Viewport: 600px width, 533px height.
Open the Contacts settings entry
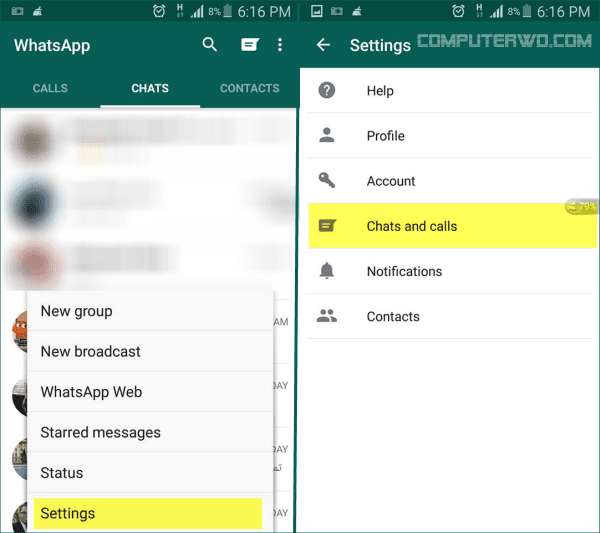coord(450,316)
